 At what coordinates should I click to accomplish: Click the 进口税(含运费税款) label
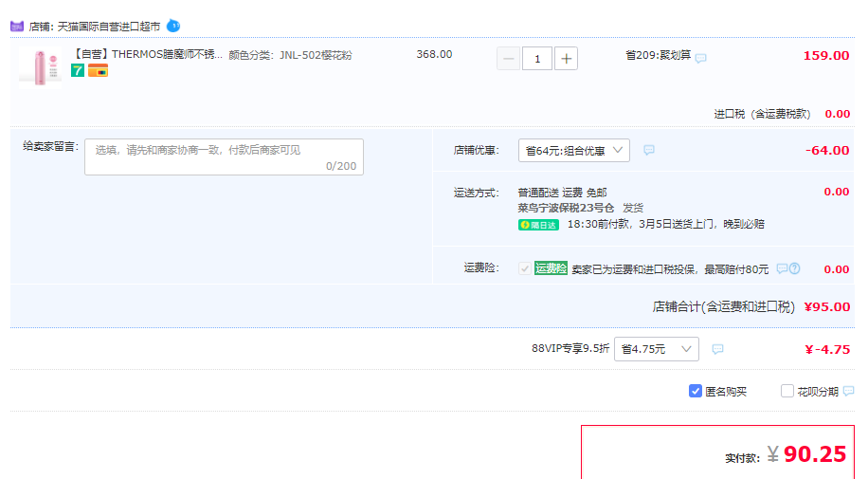point(762,114)
